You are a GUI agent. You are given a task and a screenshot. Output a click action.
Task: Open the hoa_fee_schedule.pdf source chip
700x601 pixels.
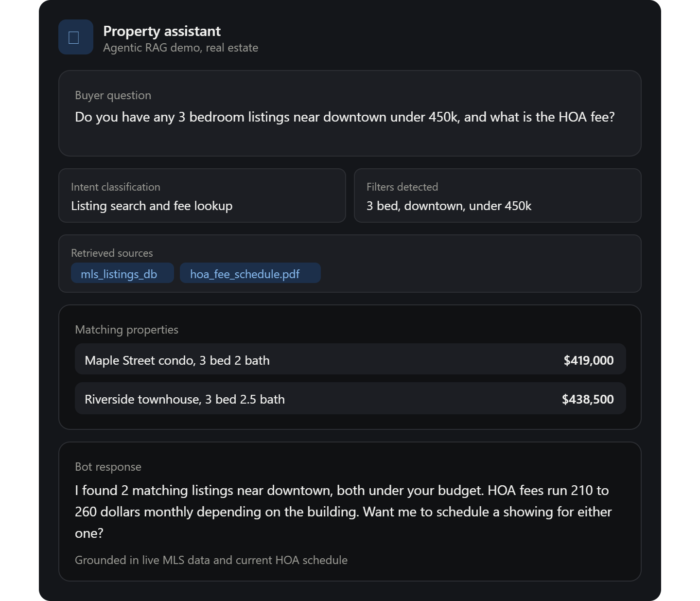[250, 273]
